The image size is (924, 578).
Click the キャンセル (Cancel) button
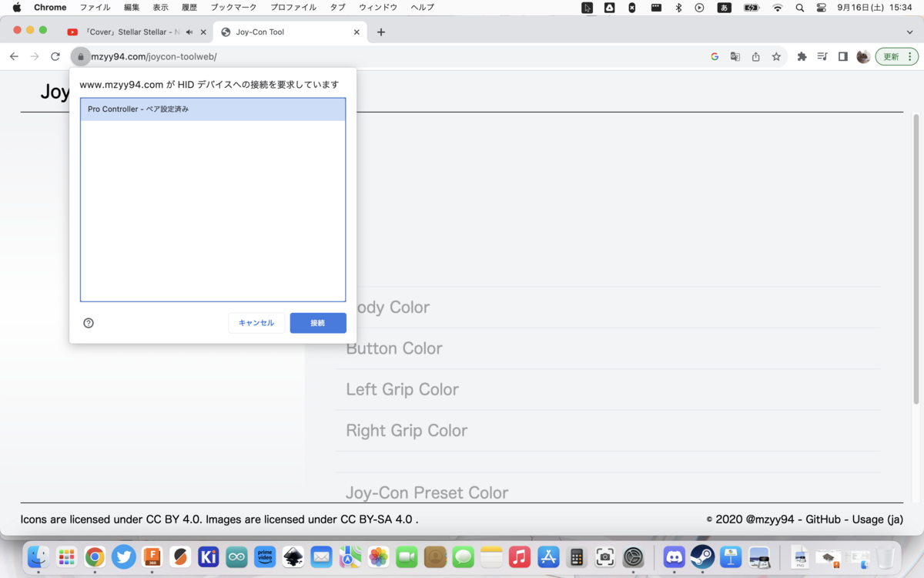click(256, 323)
